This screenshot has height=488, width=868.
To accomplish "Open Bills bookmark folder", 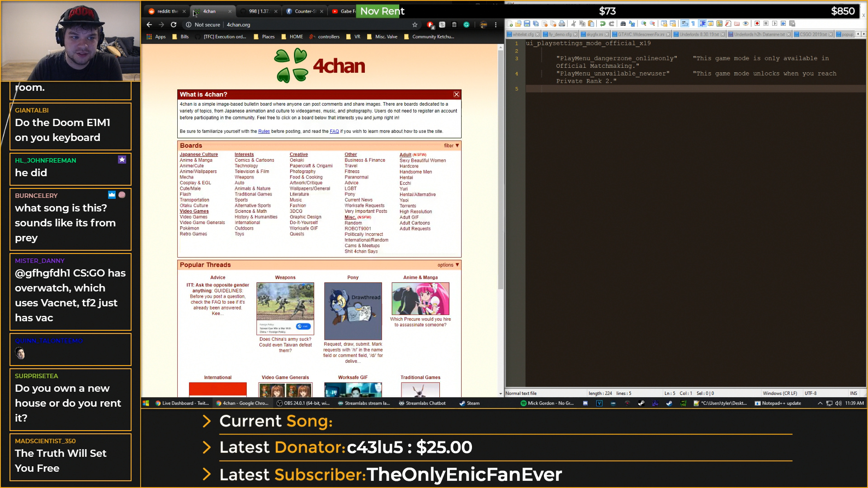I will (180, 37).
